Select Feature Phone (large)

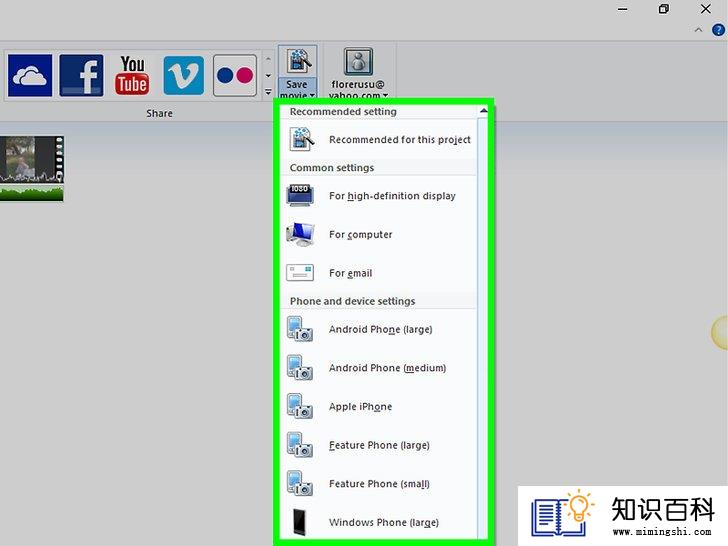[378, 445]
